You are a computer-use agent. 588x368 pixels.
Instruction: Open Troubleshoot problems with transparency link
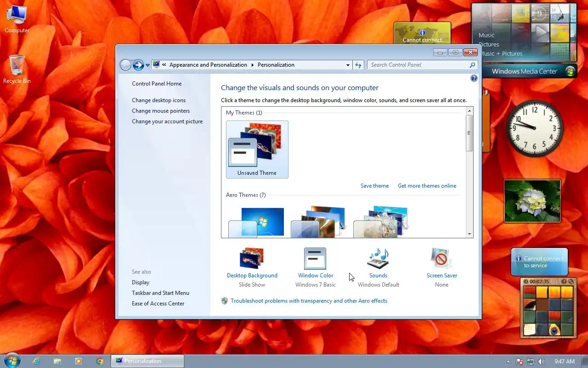click(x=309, y=301)
